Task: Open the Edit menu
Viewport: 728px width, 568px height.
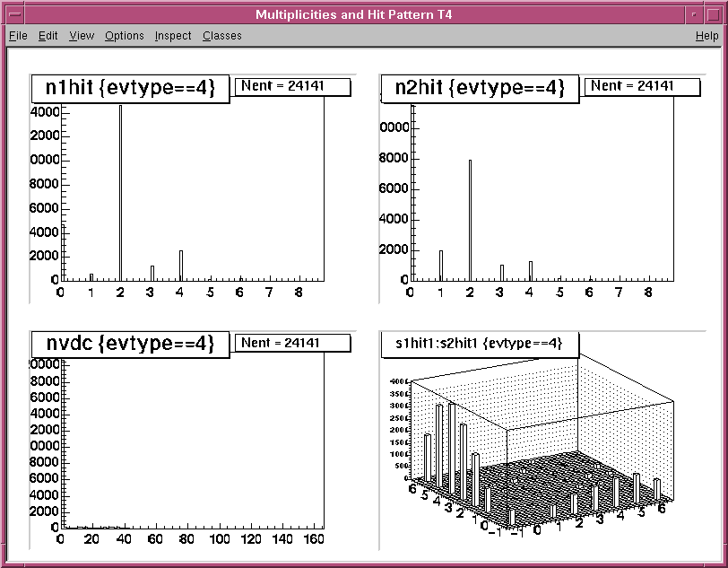Action: click(x=48, y=36)
